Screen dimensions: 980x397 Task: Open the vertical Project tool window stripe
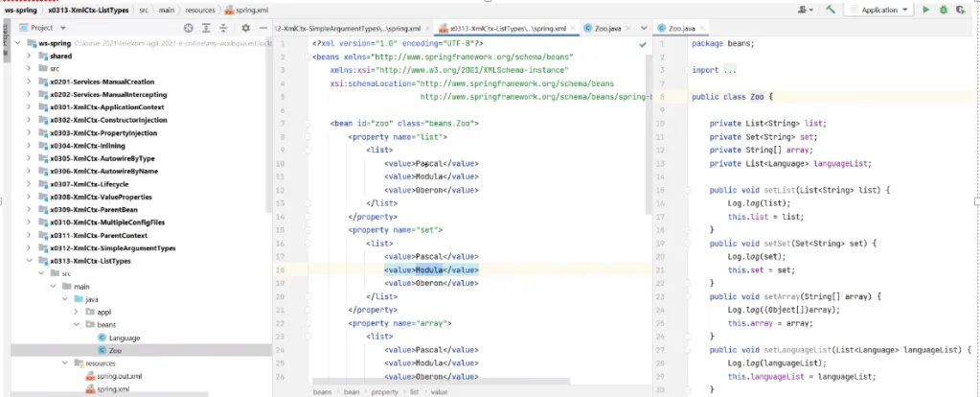pos(5,38)
